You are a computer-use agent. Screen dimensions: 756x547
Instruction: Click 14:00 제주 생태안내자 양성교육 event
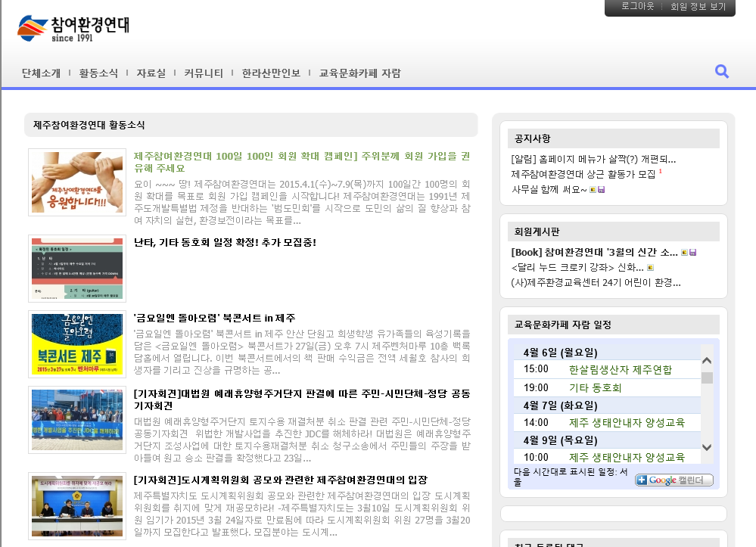(627, 423)
